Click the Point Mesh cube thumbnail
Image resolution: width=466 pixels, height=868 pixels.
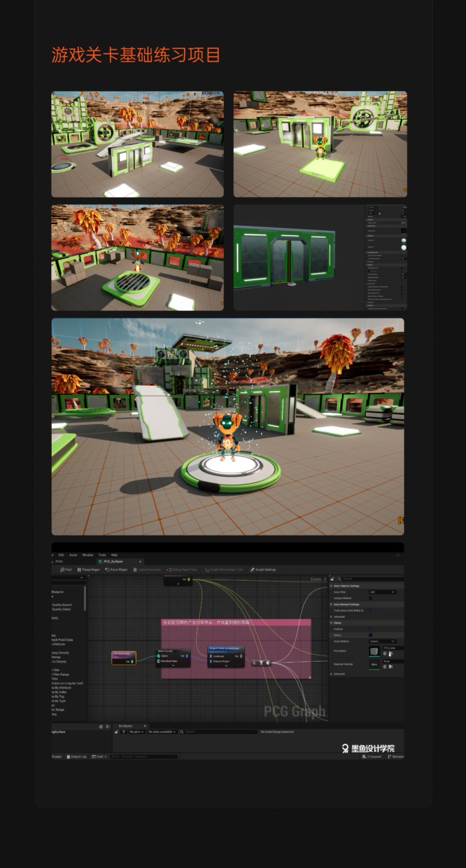374,651
